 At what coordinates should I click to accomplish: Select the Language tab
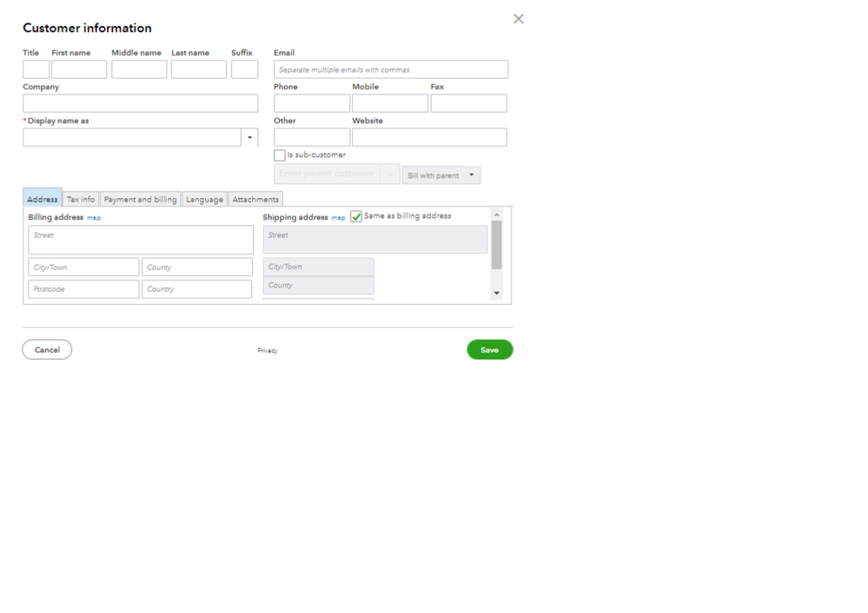pyautogui.click(x=204, y=199)
